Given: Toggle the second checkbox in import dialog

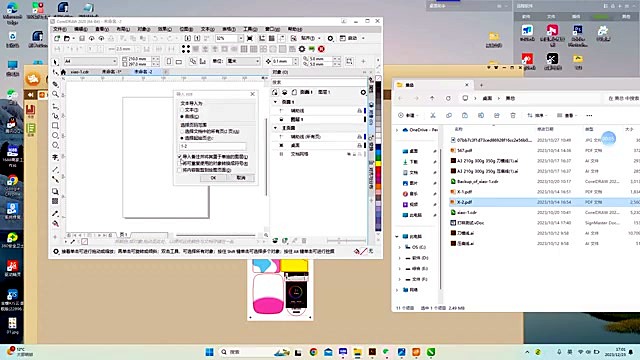Looking at the screenshot, I should point(180,163).
